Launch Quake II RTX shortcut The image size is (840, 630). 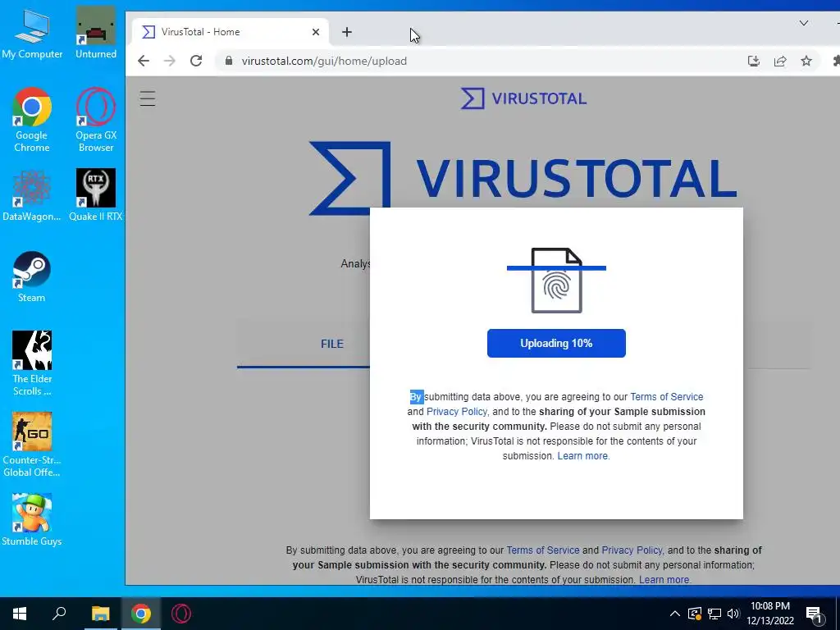click(96, 195)
